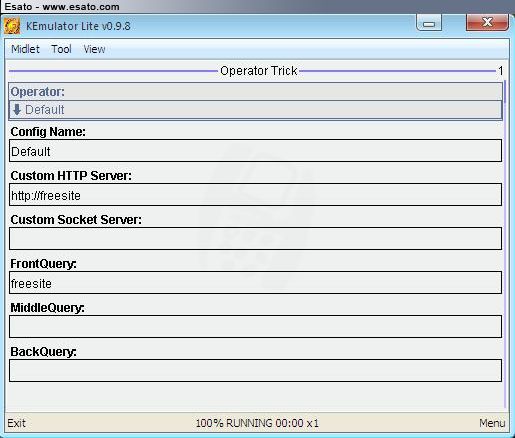
Task: Minimize the KEmulator Lite window
Action: [x=429, y=23]
